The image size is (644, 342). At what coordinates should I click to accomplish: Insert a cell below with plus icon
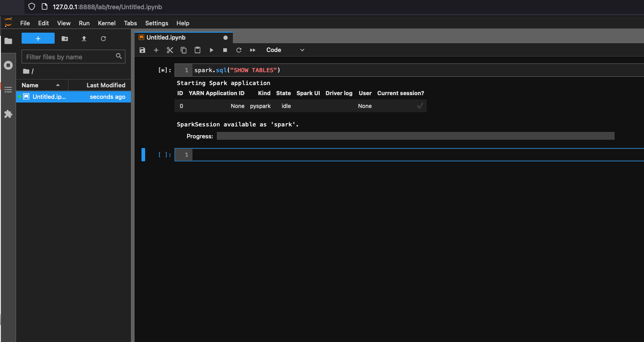pyautogui.click(x=156, y=50)
